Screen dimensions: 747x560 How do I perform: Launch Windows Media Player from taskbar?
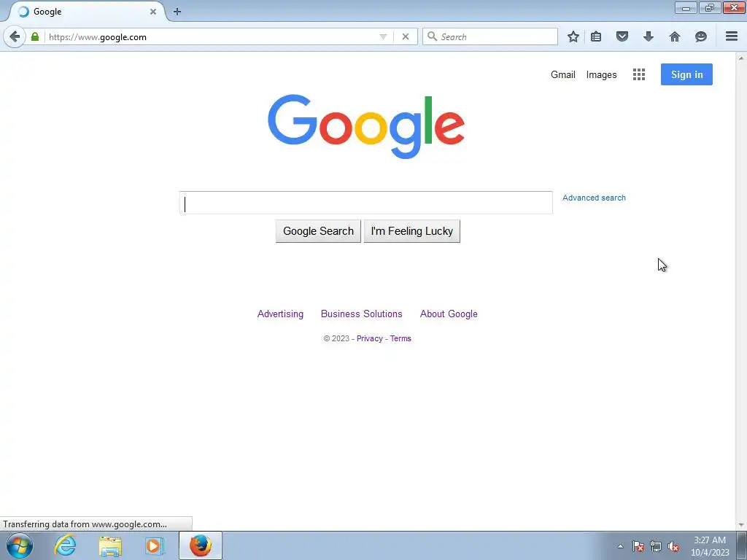[x=155, y=545]
